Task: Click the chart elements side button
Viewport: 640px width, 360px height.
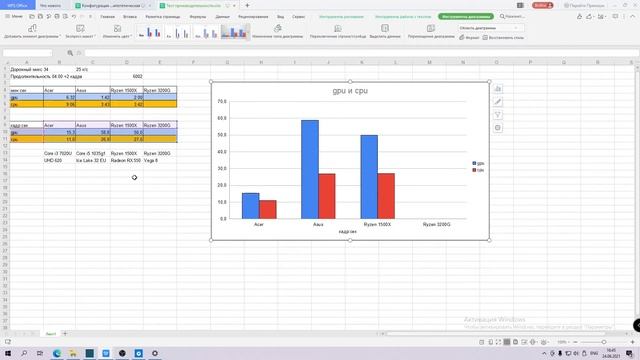Action: (x=498, y=89)
